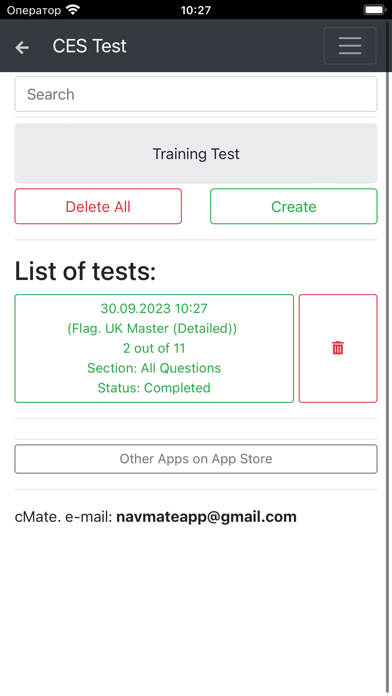Viewport: 392px width, 696px height.
Task: Tap the battery indicator icon
Action: (375, 9)
